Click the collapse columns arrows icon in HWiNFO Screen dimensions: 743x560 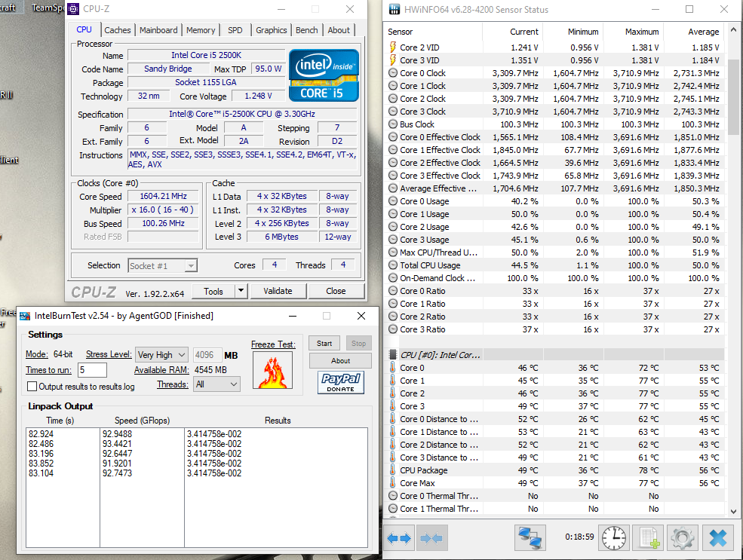(431, 537)
